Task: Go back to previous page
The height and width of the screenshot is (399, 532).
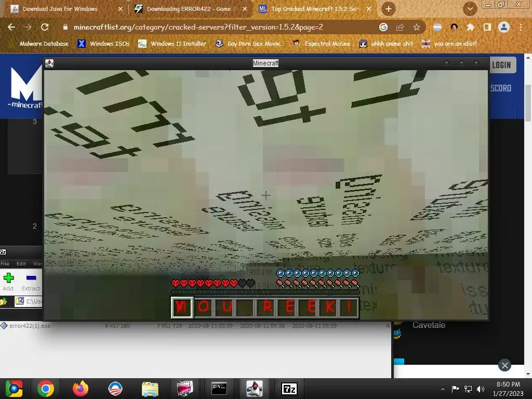Action: (11, 27)
